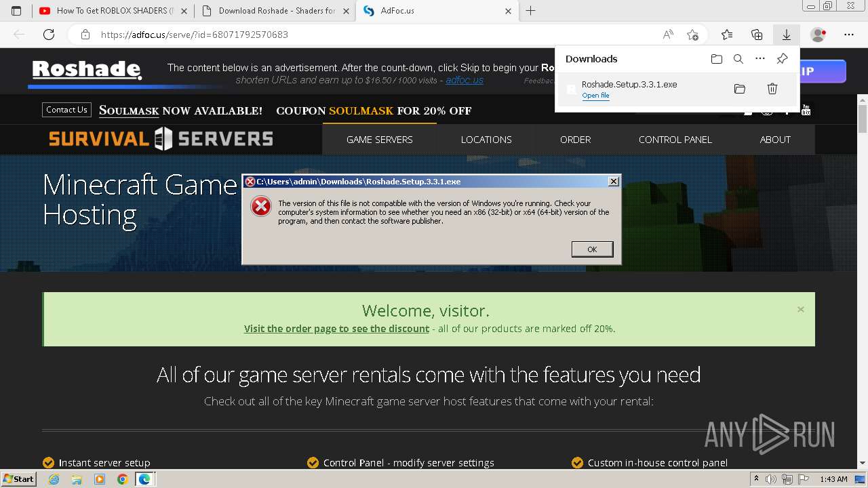This screenshot has height=488, width=868.
Task: Open the Downloads folder icon in Downloads panel
Action: click(x=717, y=59)
